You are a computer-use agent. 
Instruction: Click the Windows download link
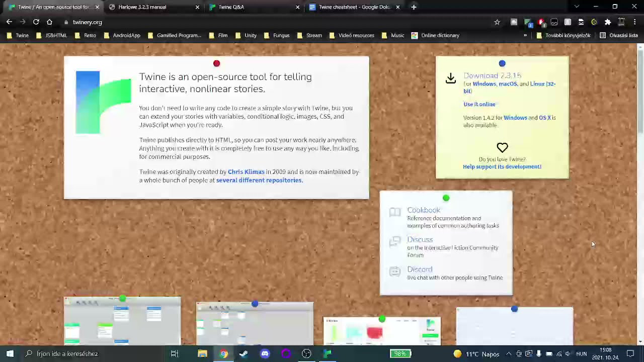click(484, 84)
